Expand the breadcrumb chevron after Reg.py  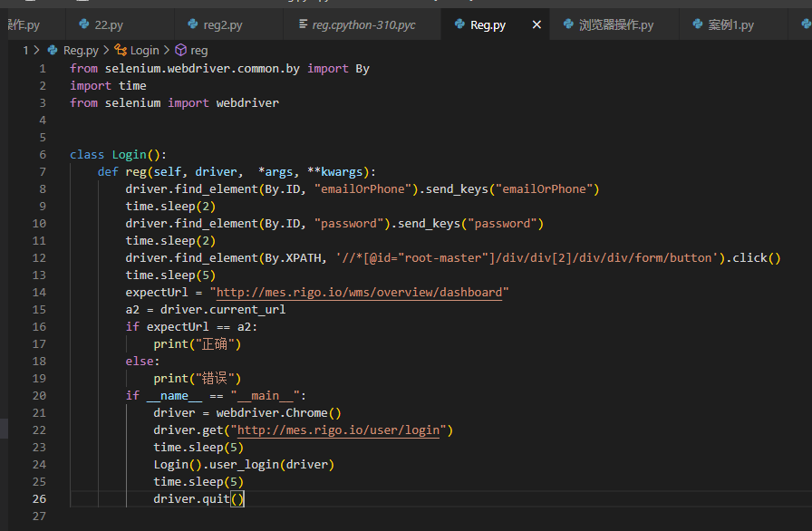(x=107, y=51)
